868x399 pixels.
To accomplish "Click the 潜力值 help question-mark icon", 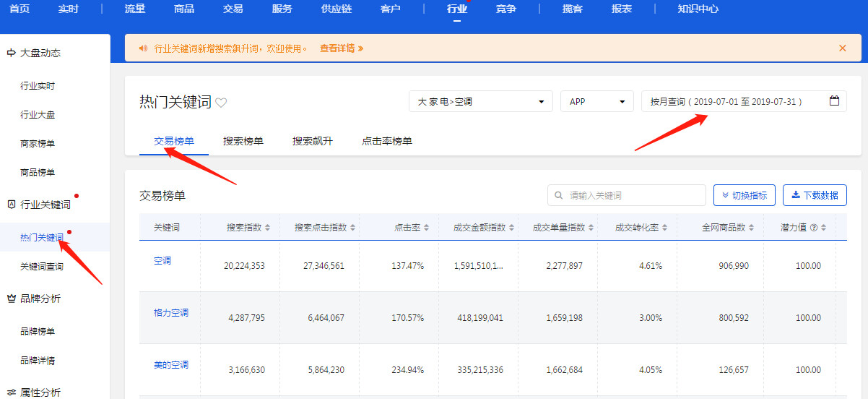I will coord(814,227).
